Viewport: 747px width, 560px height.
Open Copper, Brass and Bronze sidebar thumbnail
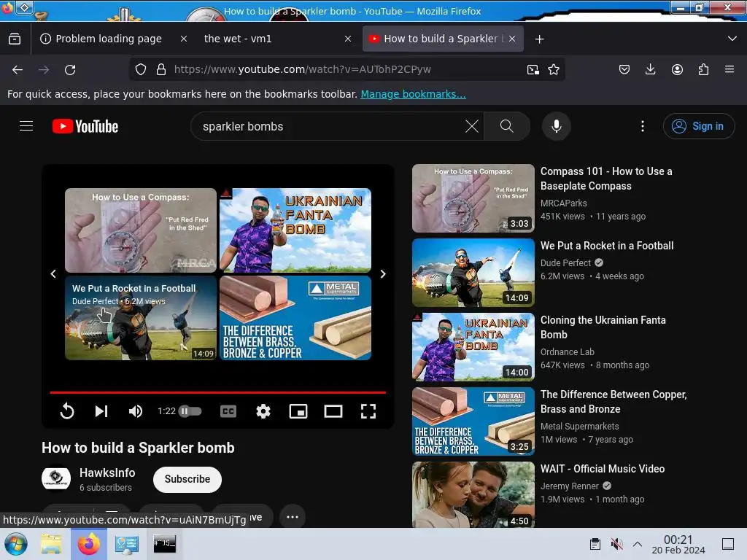[473, 421]
